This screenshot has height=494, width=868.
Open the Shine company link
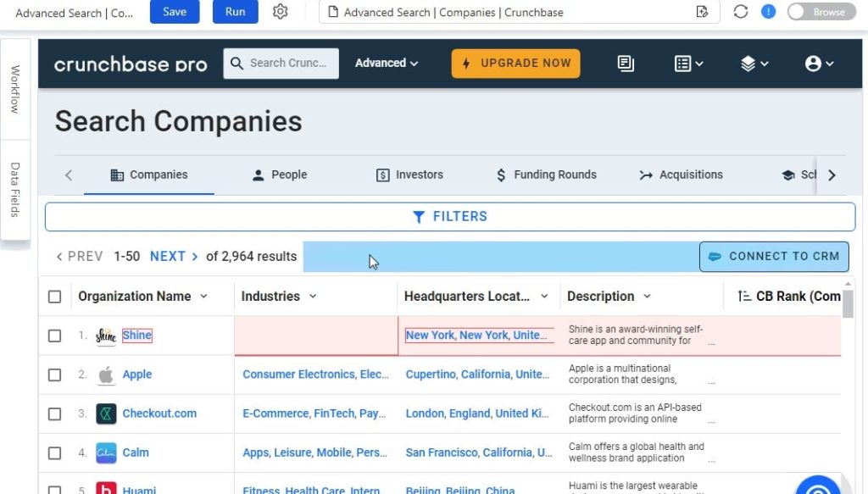click(x=136, y=336)
